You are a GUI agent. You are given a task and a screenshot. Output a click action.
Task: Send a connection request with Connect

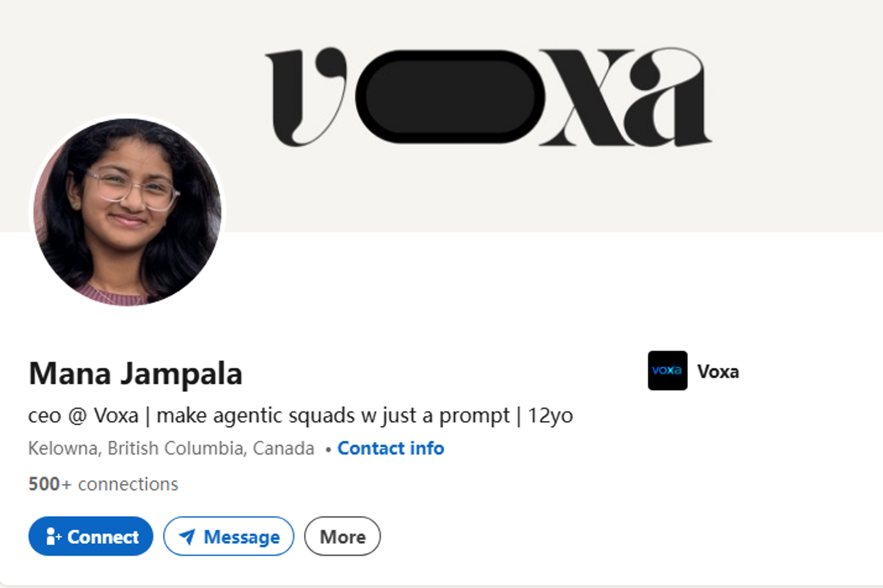[x=91, y=536]
